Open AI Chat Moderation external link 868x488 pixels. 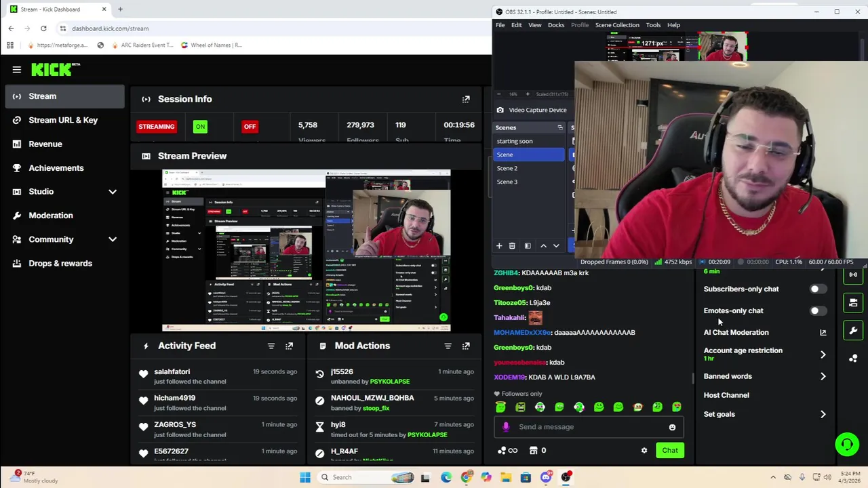point(823,333)
